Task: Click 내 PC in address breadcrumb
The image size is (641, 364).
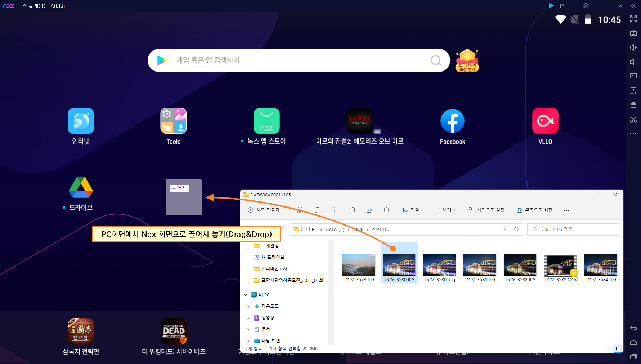Action: pyautogui.click(x=312, y=229)
